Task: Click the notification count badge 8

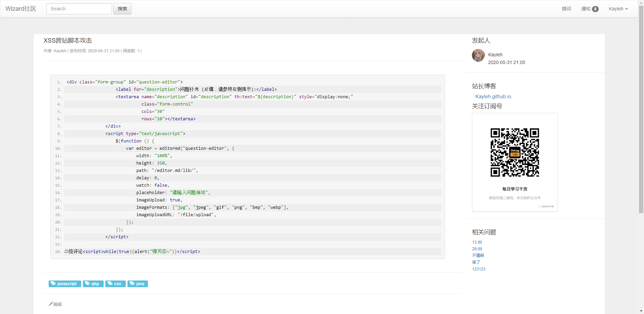Action: tap(595, 9)
